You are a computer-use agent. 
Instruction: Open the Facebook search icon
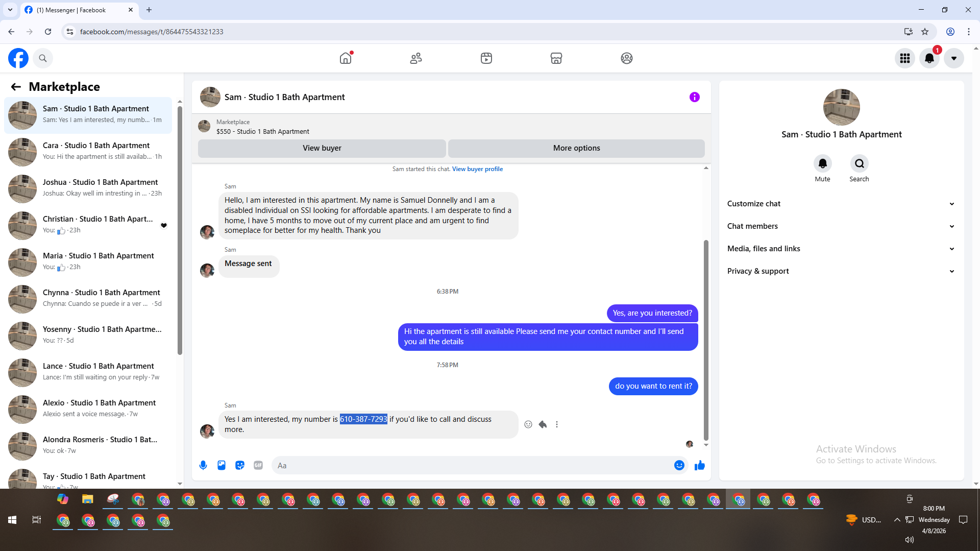pyautogui.click(x=43, y=58)
